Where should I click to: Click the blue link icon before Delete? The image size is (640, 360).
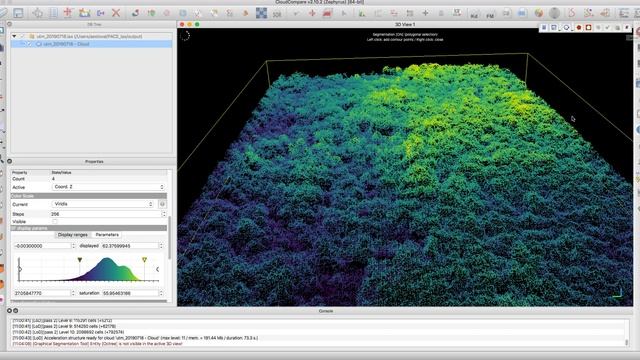pyautogui.click(x=100, y=13)
